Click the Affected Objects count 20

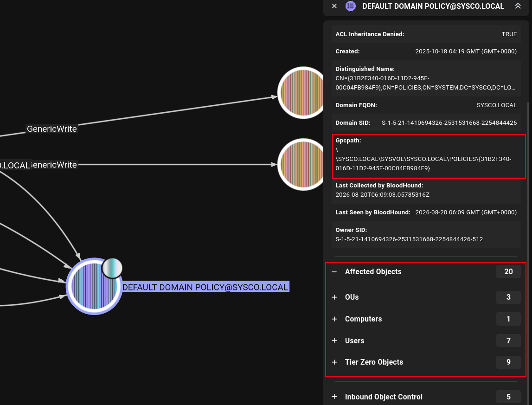508,271
